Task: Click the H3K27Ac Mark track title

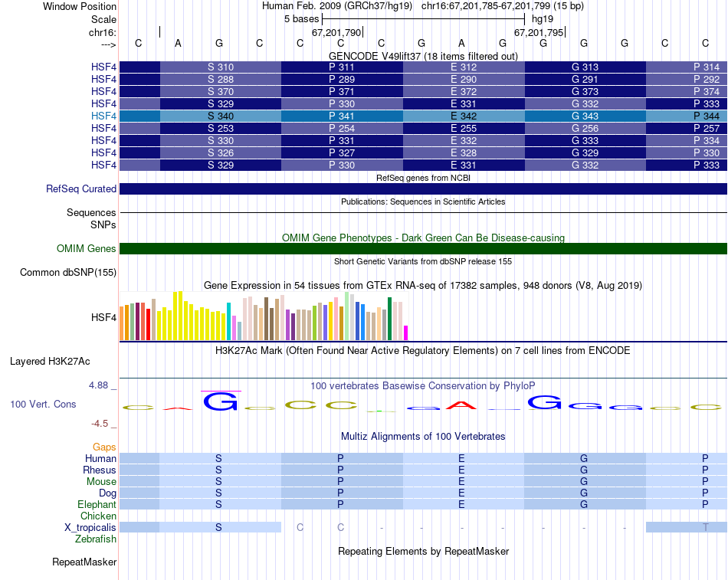Action: coord(422,351)
